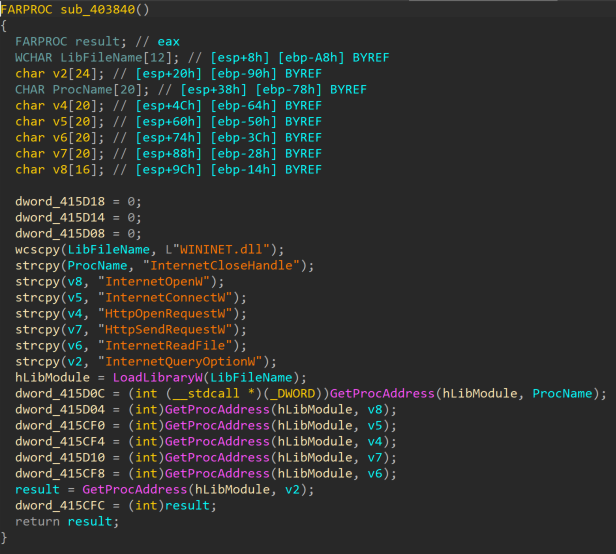
Task: Select the "InternetReadFile" string
Action: pos(165,346)
